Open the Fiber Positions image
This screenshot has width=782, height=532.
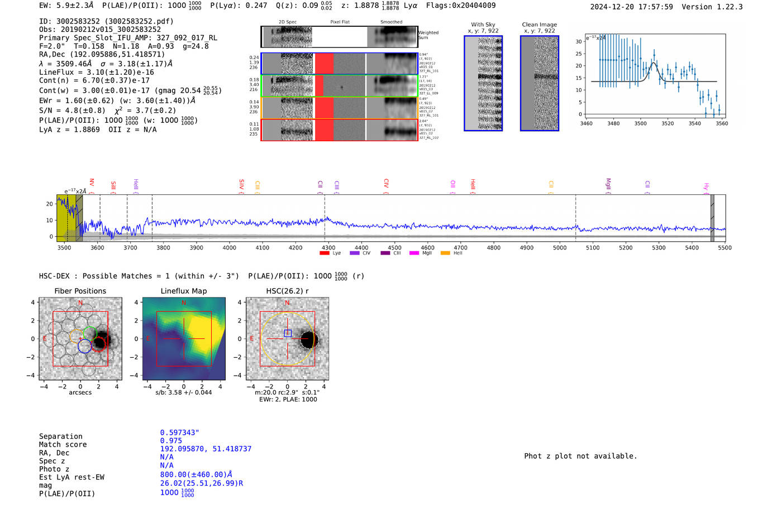(x=80, y=339)
